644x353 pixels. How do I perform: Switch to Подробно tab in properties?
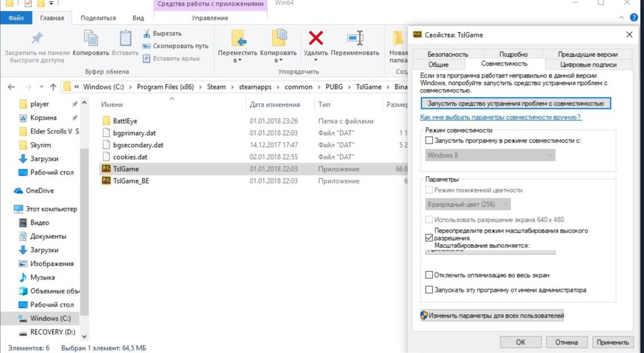click(x=513, y=54)
